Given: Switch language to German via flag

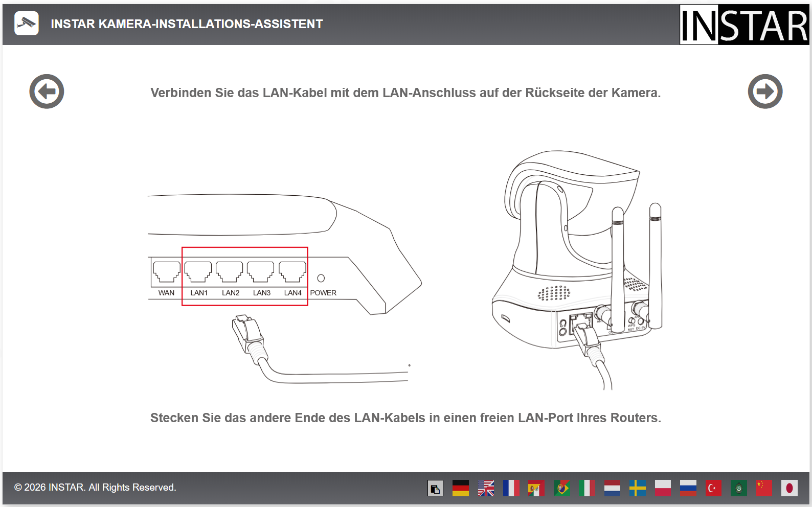Looking at the screenshot, I should pos(461,489).
